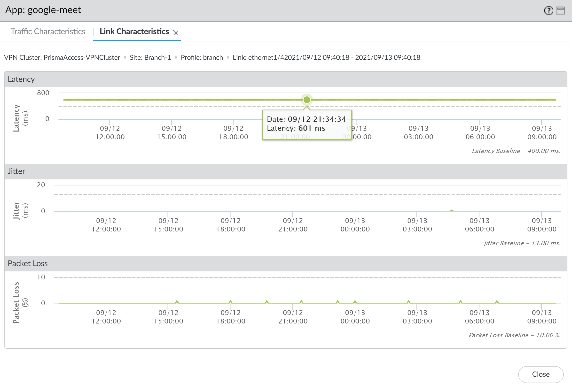The height and width of the screenshot is (392, 572).
Task: Click the single jitter spike on the chart
Action: click(x=452, y=210)
